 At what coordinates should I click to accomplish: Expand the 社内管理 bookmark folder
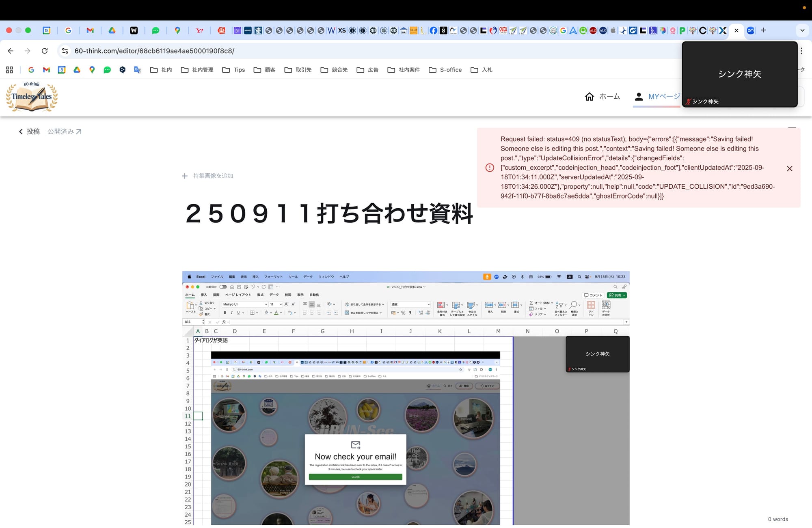(197, 70)
